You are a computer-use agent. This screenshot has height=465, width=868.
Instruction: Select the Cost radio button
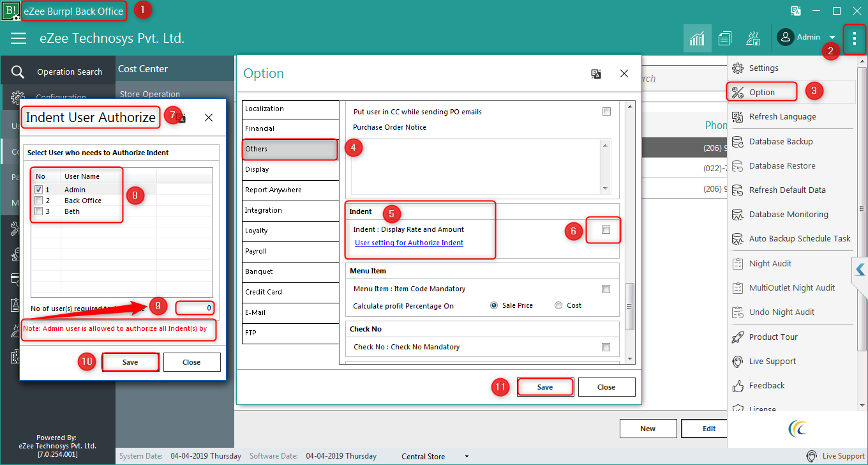pos(558,305)
